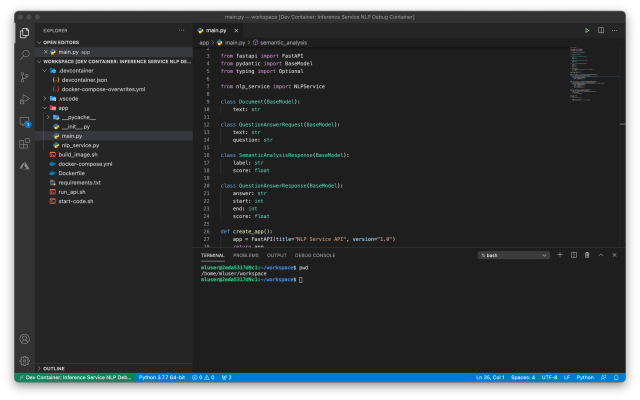The height and width of the screenshot is (400, 640).
Task: Run Python file with play button
Action: [587, 31]
